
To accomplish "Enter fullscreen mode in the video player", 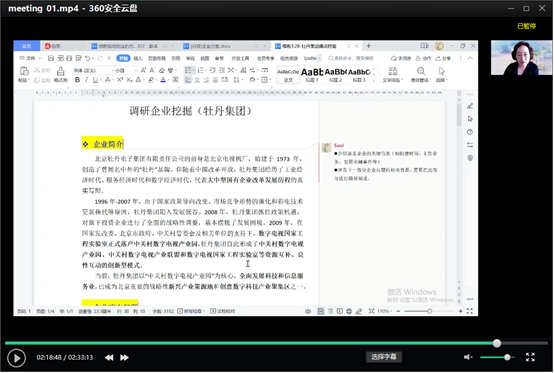I will coord(530,357).
